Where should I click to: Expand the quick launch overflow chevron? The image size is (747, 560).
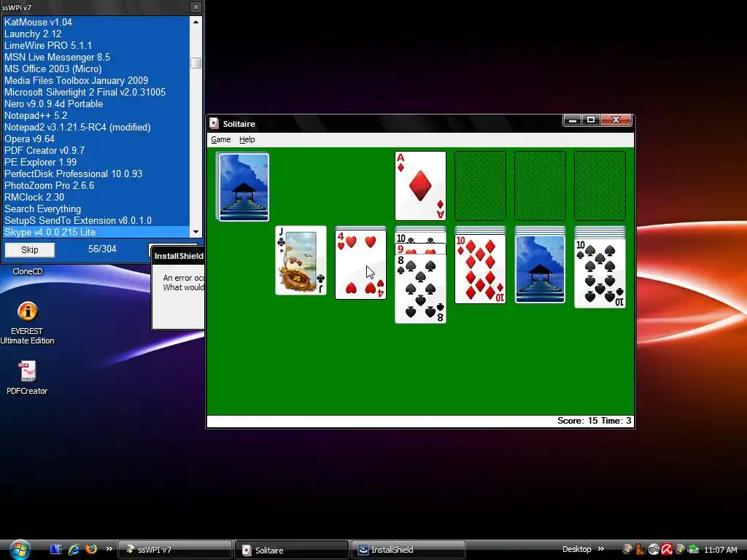(x=109, y=549)
